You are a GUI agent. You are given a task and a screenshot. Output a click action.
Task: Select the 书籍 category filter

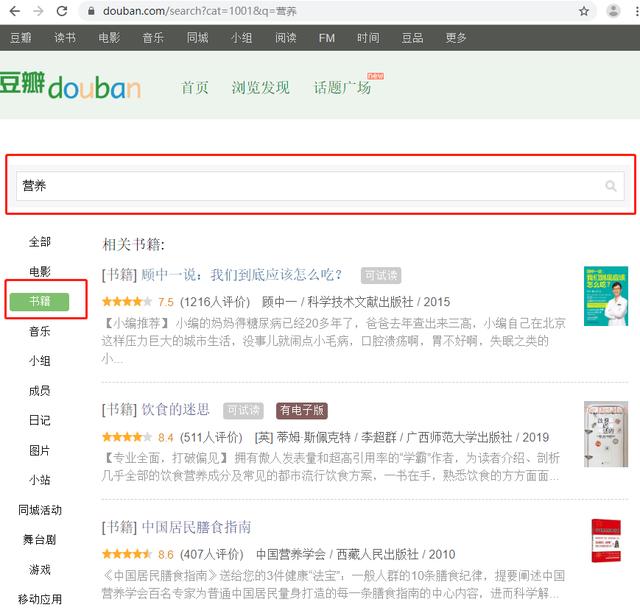[x=40, y=301]
